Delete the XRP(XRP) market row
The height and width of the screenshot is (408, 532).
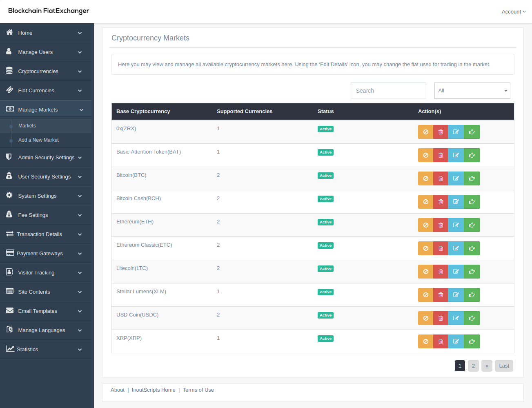coord(441,341)
